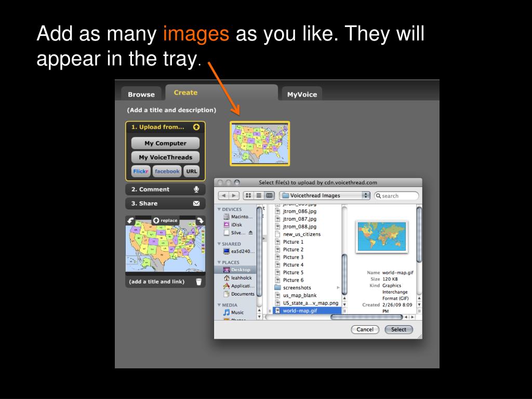Switch file dialog to icon view

click(248, 195)
